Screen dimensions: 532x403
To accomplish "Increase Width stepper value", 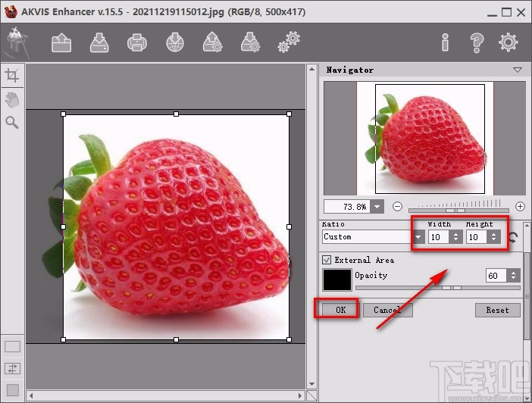I will click(x=455, y=234).
